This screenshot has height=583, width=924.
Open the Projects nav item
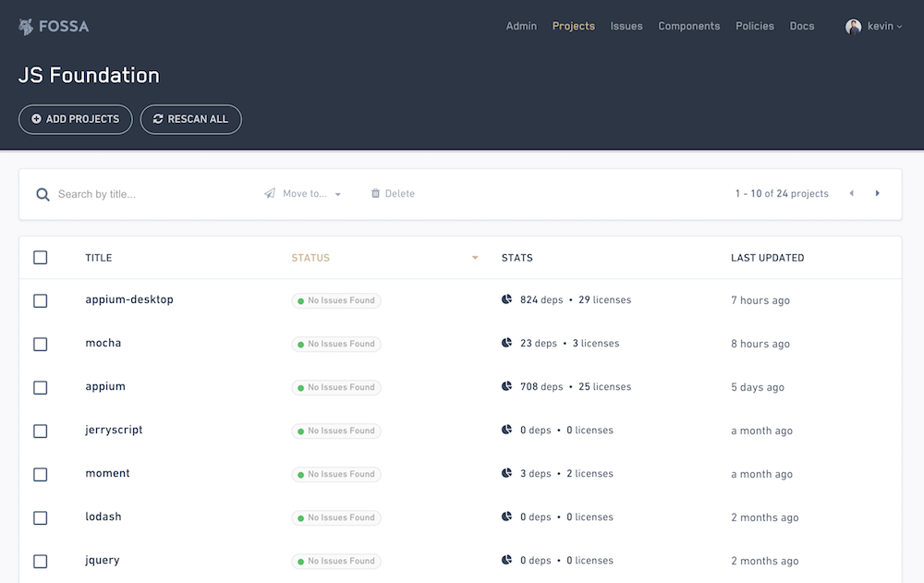(574, 26)
